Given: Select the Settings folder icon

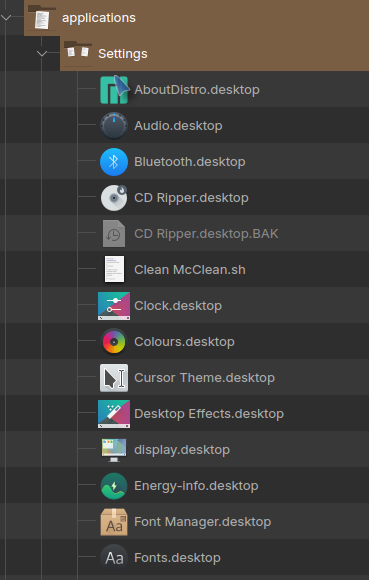Looking at the screenshot, I should point(78,54).
